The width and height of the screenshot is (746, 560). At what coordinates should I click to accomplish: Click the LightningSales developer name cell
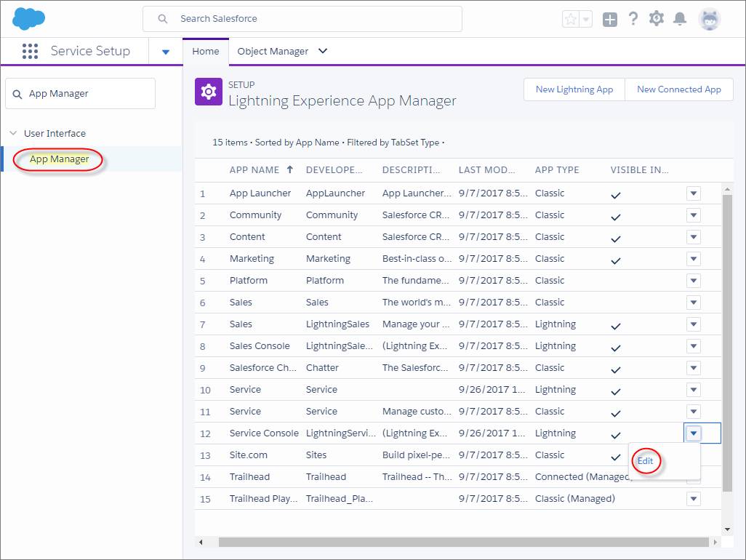337,324
